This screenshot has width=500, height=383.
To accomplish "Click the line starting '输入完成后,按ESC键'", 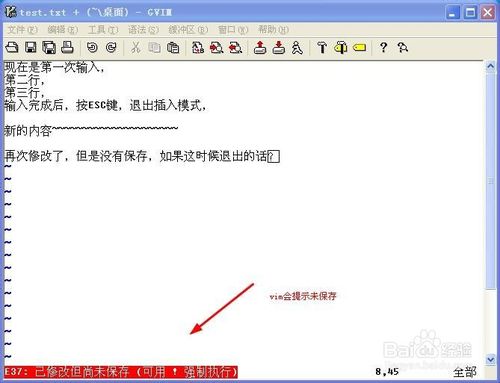I will pyautogui.click(x=105, y=105).
